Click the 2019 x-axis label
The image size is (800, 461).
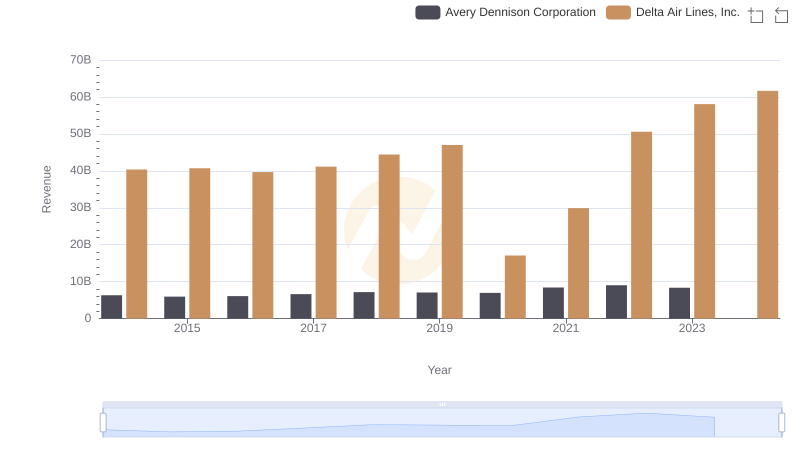coord(439,328)
